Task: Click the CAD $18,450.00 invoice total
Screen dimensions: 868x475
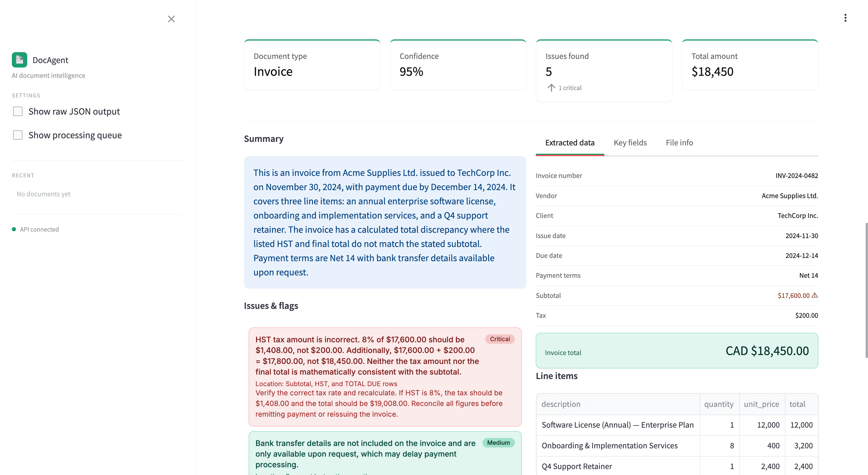Action: click(x=767, y=351)
